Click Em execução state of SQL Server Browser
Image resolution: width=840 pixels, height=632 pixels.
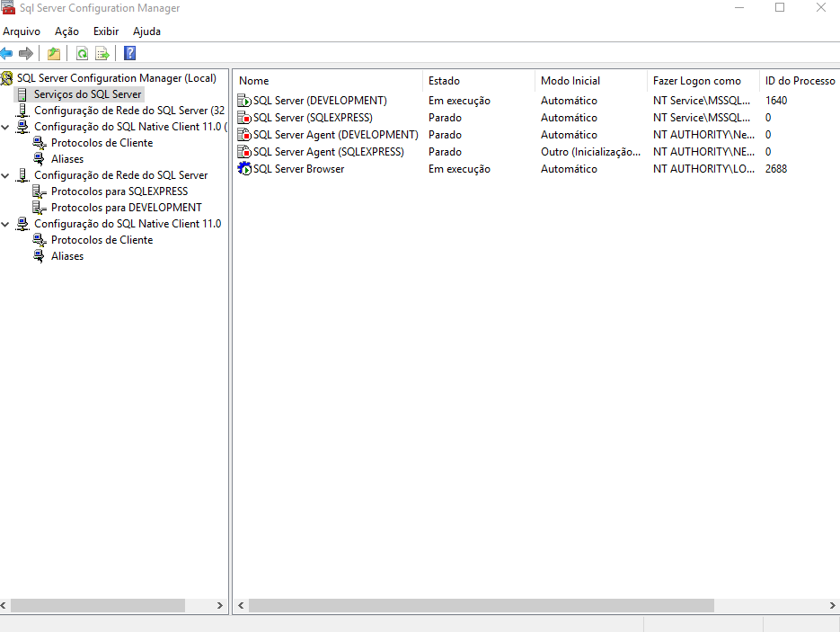pos(459,169)
